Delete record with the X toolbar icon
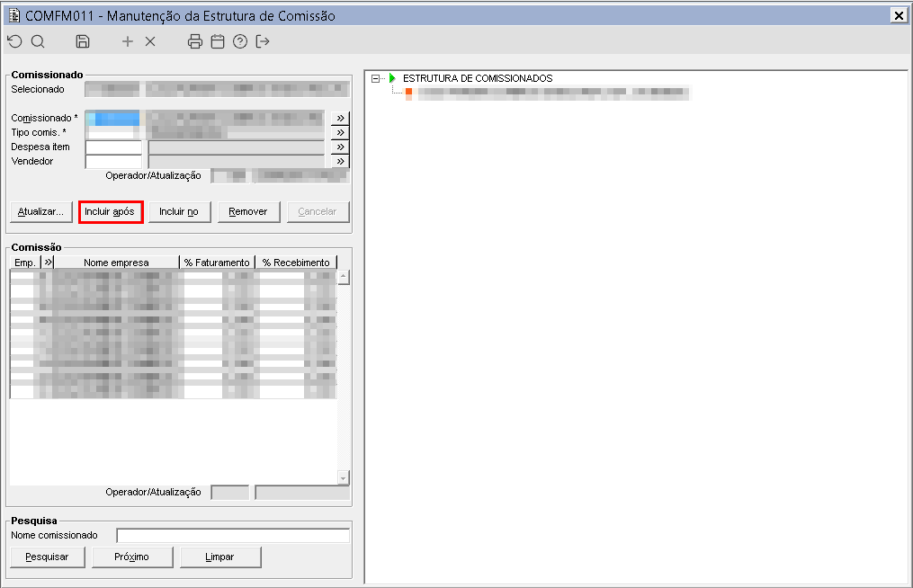The width and height of the screenshot is (913, 588). pos(150,41)
